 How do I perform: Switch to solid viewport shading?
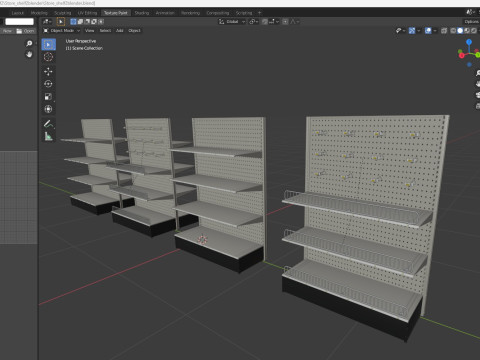[x=460, y=31]
